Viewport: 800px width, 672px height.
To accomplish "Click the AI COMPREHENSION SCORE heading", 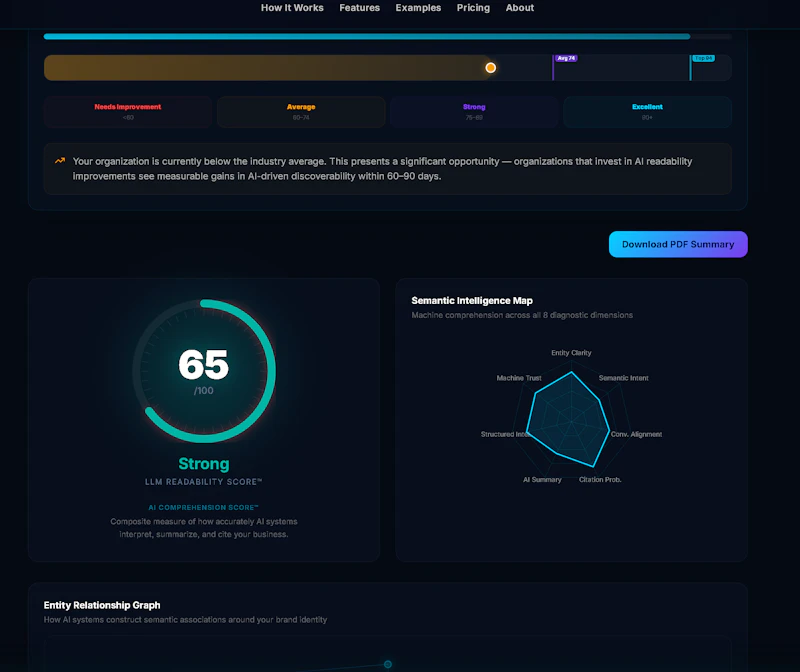I will (204, 507).
